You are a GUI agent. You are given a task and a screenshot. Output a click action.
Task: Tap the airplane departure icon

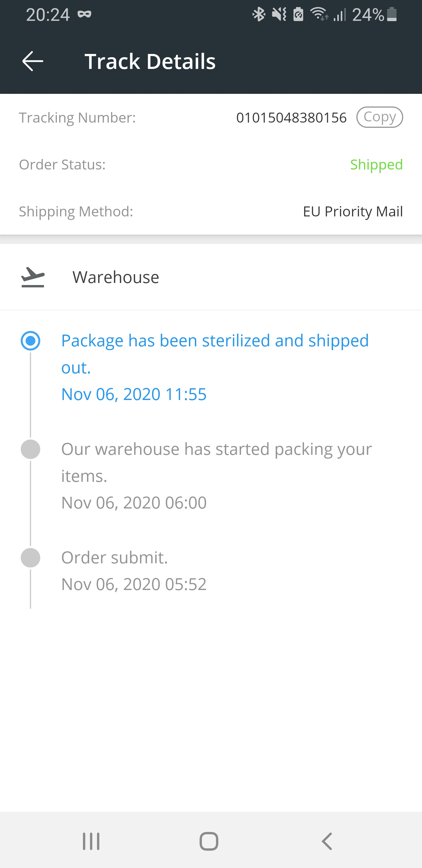pos(33,277)
